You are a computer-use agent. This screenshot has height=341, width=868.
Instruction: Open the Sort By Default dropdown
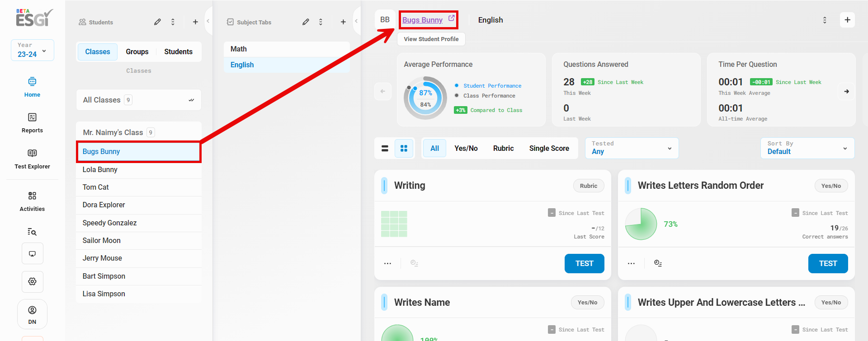807,148
